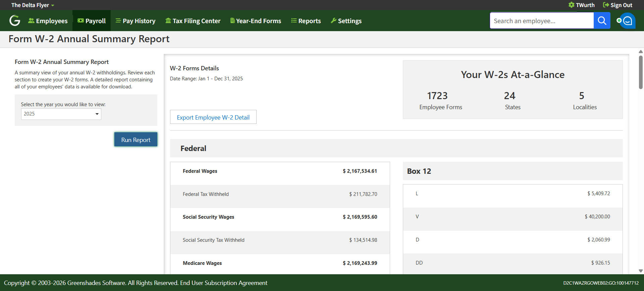This screenshot has width=644, height=291.
Task: Open End User Subscription Agreement link
Action: [x=224, y=283]
